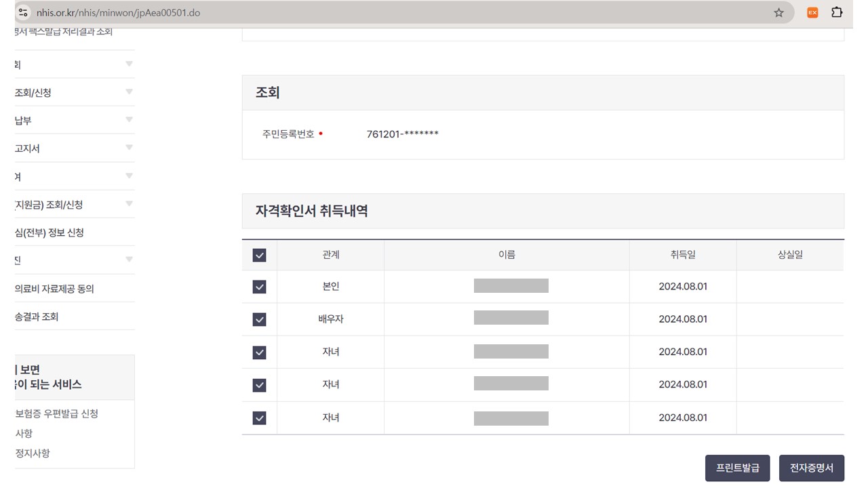
Task: Click the 이름 column header
Action: [507, 255]
